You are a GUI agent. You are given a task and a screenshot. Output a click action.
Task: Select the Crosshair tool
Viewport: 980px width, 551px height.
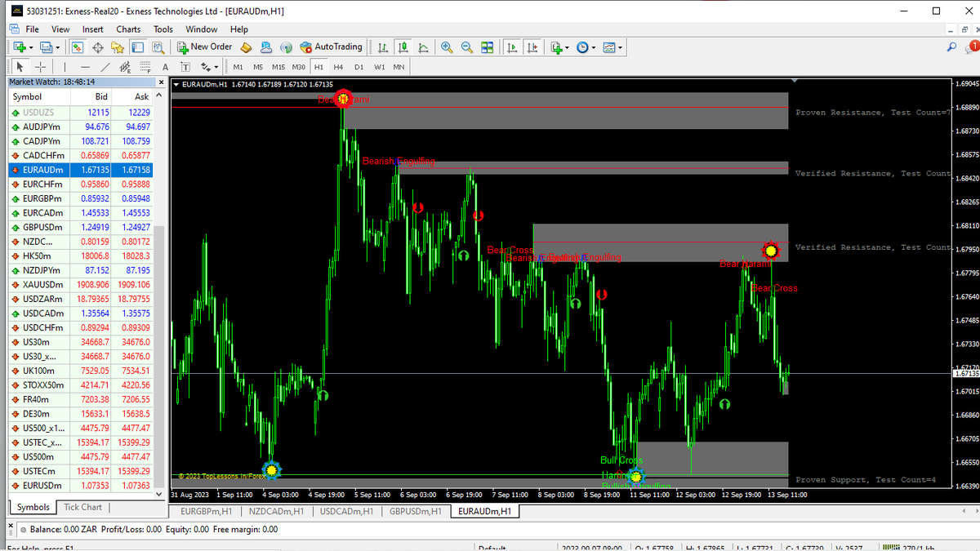41,67
